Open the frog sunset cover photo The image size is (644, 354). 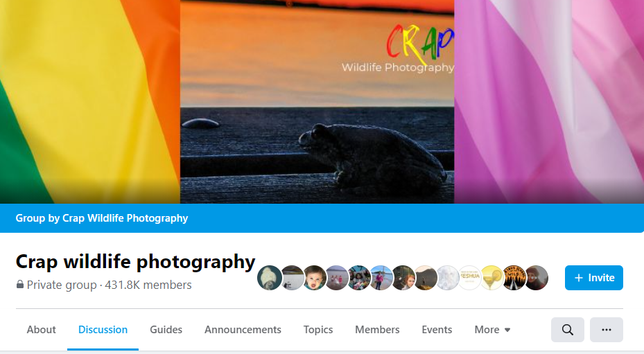point(317,102)
